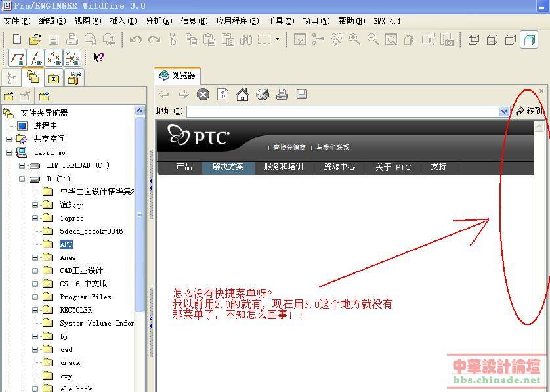550x392 pixels.
Task: Expand the 渲染qu folder
Action: click(x=35, y=205)
